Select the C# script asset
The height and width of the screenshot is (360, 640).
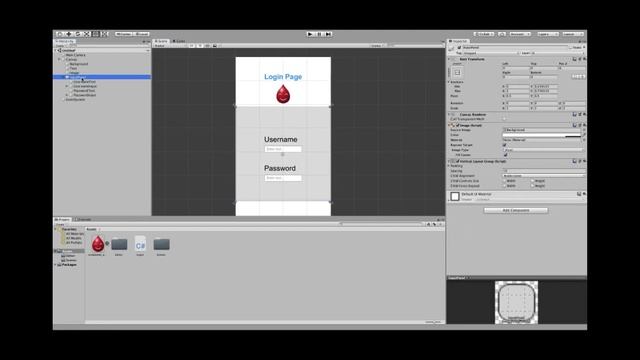(x=140, y=244)
